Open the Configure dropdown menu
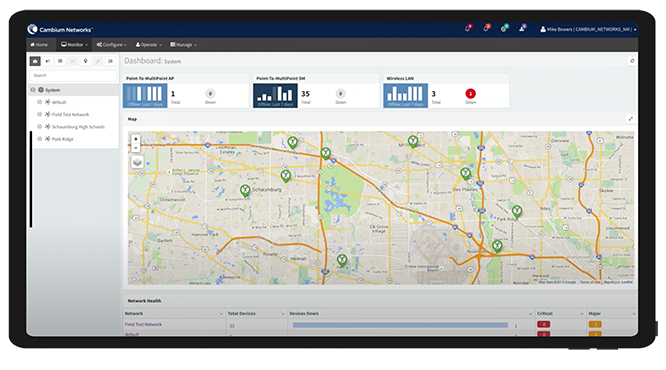This screenshot has height=370, width=666. pyautogui.click(x=111, y=45)
